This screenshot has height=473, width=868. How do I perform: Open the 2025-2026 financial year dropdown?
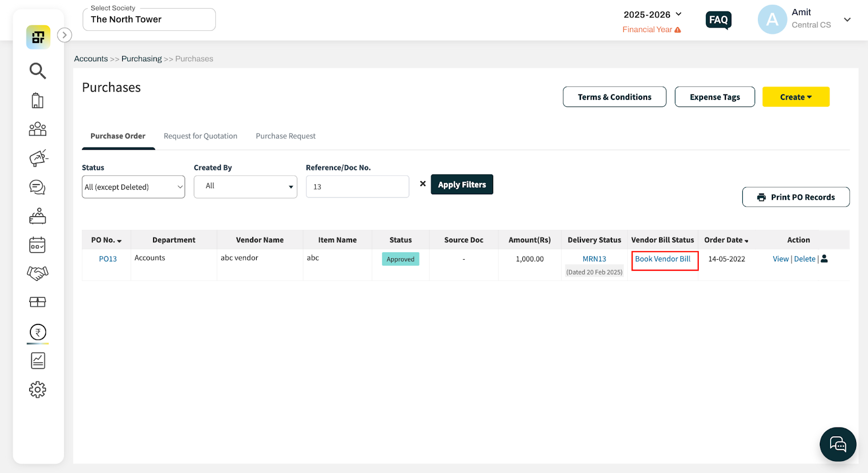tap(653, 15)
